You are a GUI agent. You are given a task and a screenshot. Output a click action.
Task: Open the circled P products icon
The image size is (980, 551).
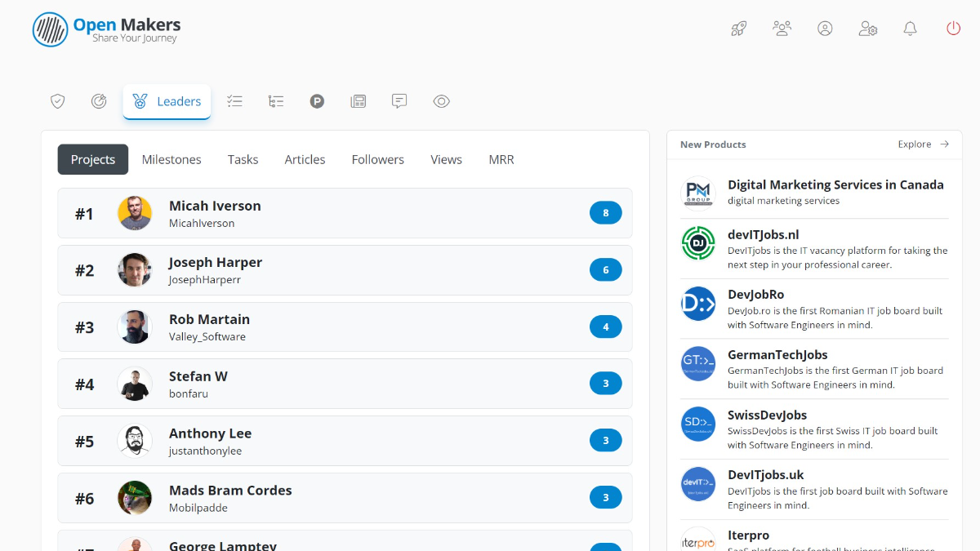tap(317, 101)
